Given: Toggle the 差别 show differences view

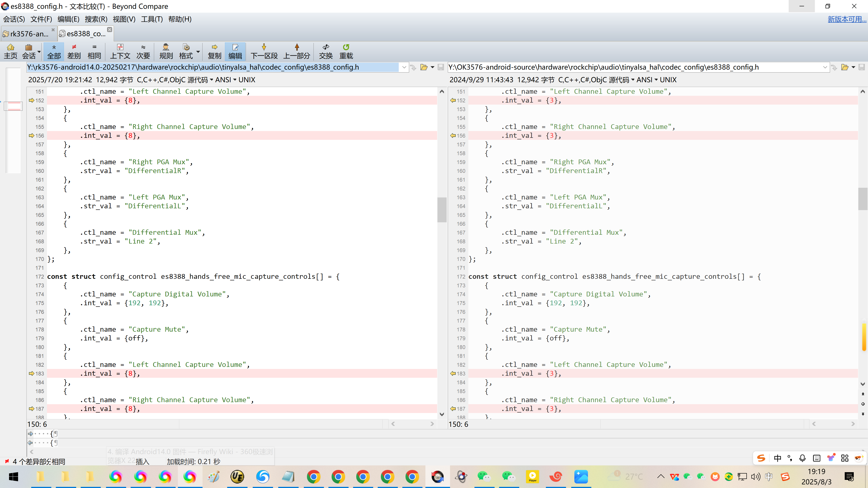Looking at the screenshot, I should coord(74,52).
